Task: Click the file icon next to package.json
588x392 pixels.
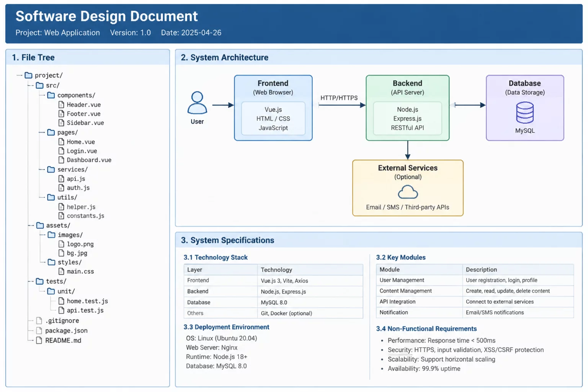Action: [x=39, y=330]
